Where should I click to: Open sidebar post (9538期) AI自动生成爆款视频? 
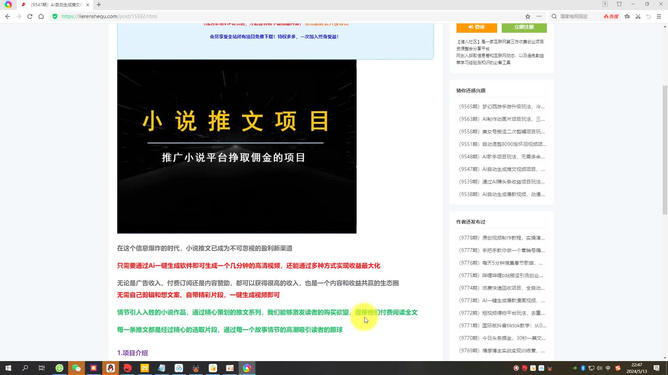[x=501, y=194]
